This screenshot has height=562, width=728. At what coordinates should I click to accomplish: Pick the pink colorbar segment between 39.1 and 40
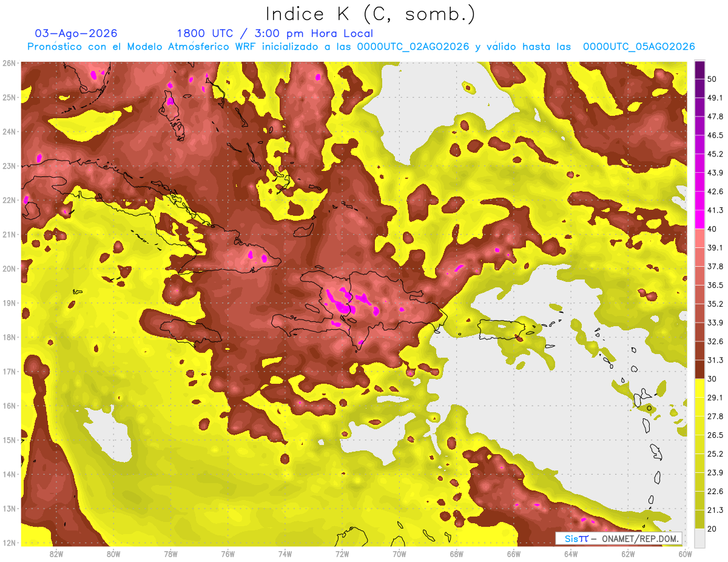pyautogui.click(x=699, y=238)
